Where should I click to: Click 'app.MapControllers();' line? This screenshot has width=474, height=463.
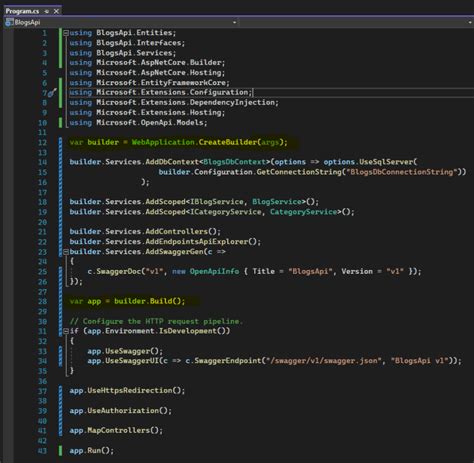pos(116,430)
